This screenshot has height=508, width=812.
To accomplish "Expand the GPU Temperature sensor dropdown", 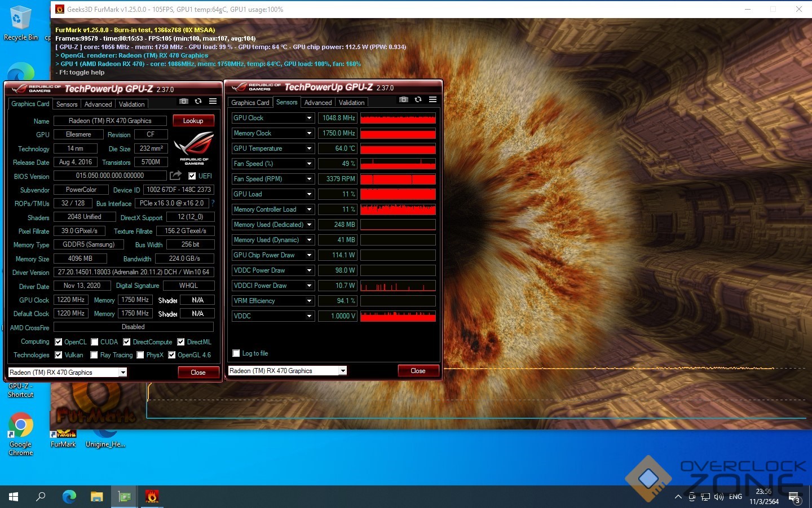I will pos(309,148).
